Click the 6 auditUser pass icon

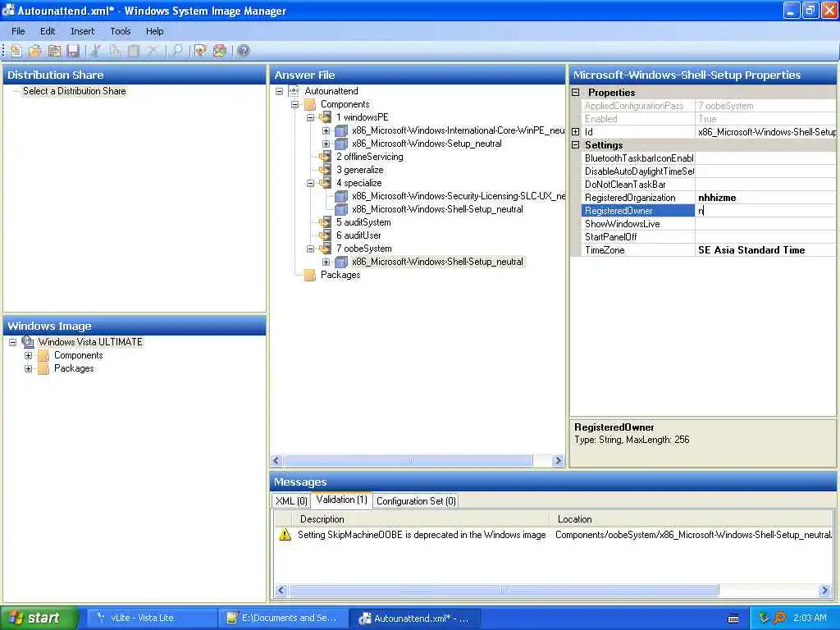tap(325, 235)
